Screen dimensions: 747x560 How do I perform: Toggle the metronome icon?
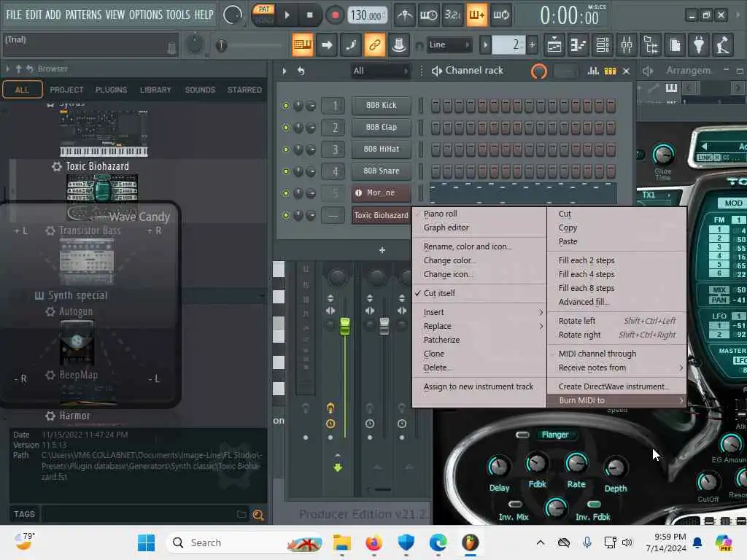click(405, 15)
